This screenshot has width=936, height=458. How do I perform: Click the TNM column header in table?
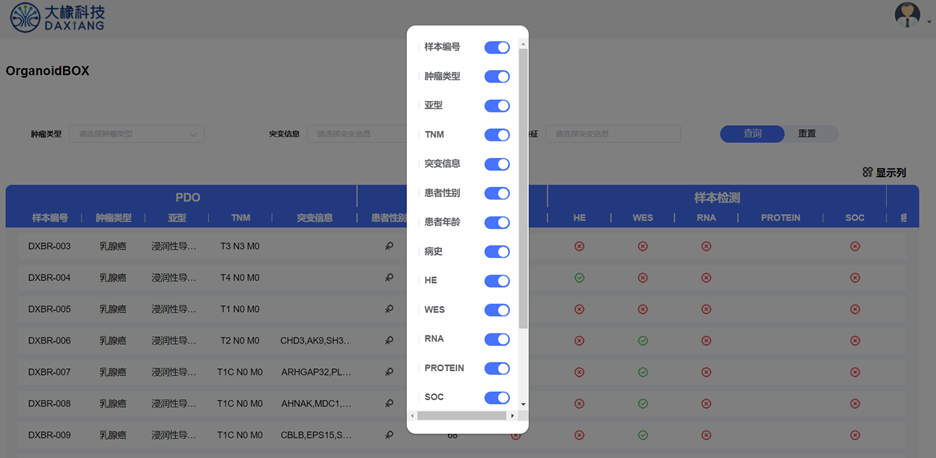(x=241, y=218)
